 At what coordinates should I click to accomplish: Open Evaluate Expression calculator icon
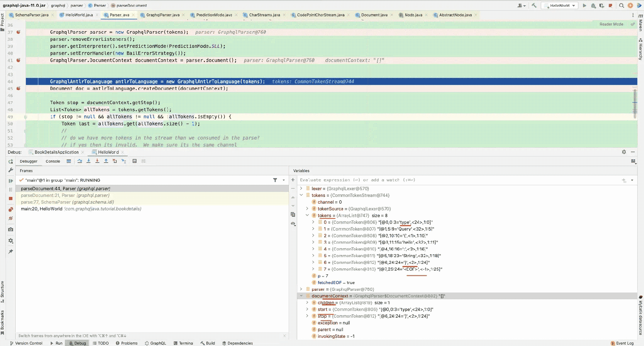coord(134,161)
